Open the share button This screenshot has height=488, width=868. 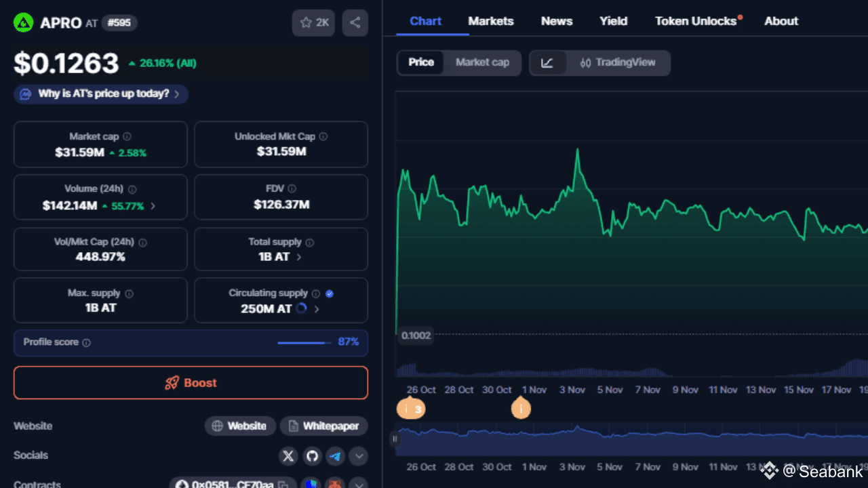click(x=355, y=23)
